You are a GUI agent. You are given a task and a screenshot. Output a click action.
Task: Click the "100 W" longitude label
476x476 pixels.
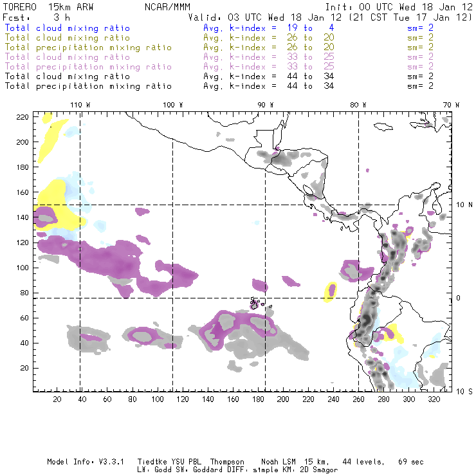click(x=173, y=105)
